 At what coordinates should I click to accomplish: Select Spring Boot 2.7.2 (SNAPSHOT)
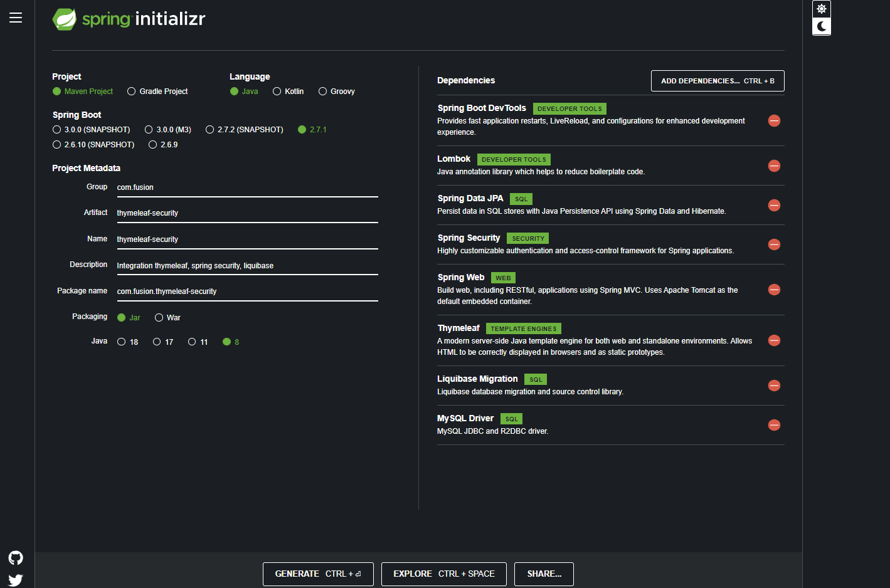coord(245,130)
